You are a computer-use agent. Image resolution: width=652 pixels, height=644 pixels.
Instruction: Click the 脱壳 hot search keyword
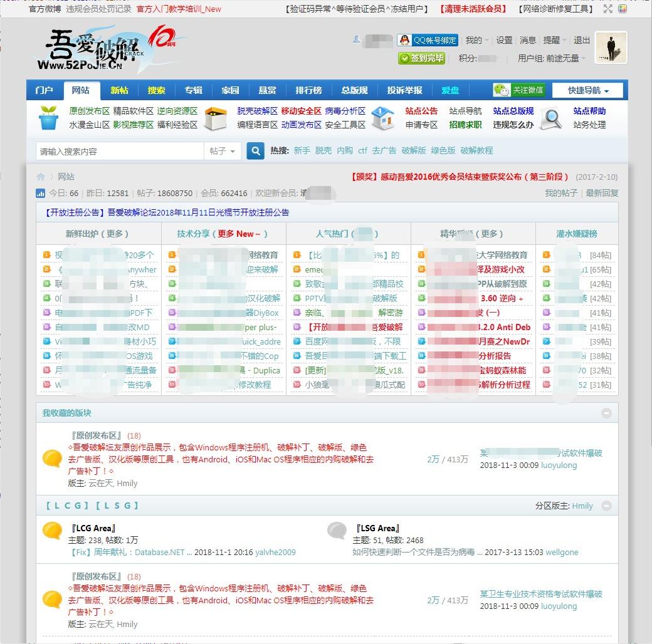[x=323, y=150]
